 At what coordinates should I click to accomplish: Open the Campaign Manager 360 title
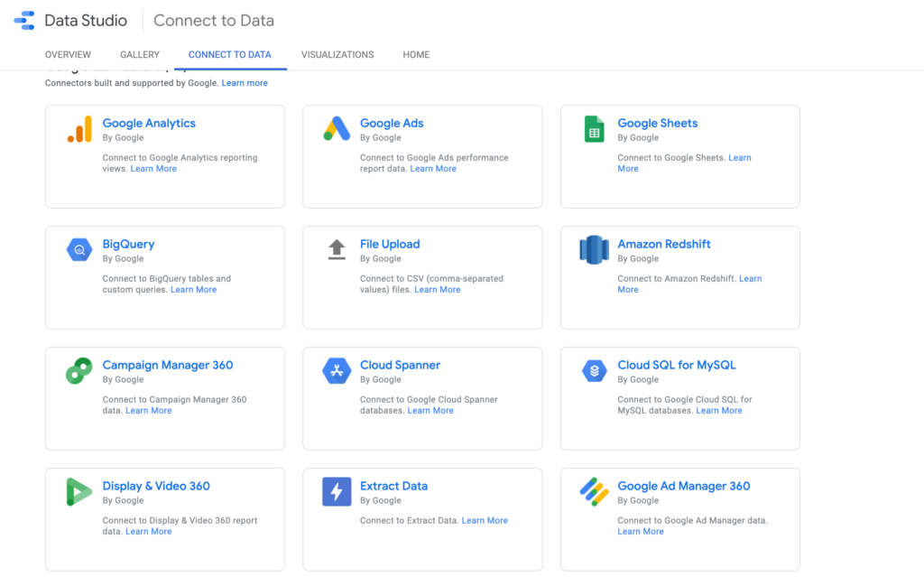tap(168, 365)
